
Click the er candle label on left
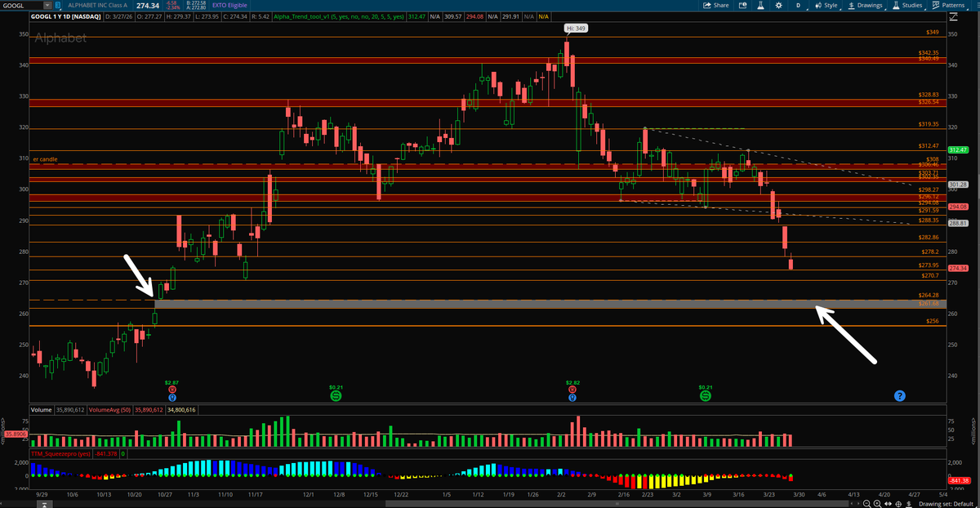click(45, 158)
